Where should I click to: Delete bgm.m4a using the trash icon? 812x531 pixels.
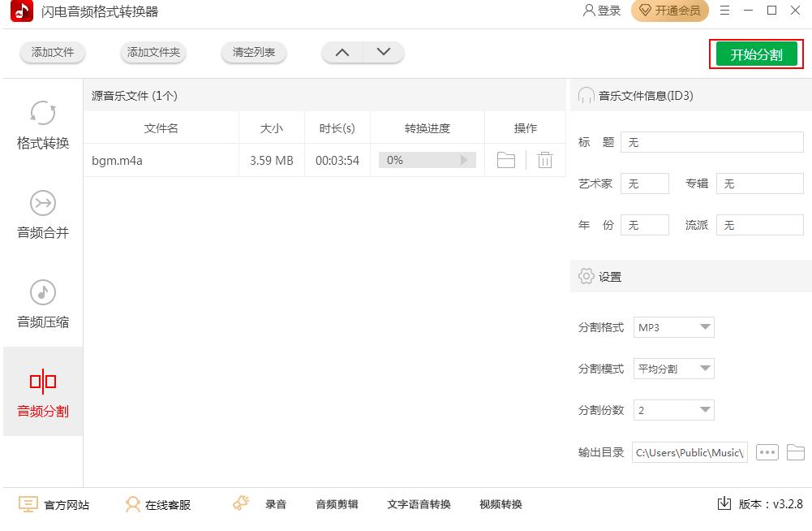tap(545, 160)
